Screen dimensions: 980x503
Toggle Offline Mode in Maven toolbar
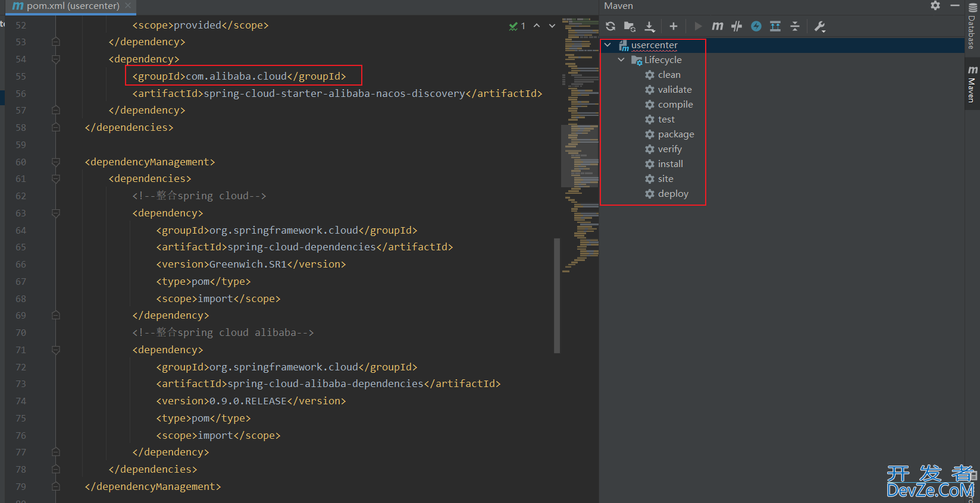point(737,26)
